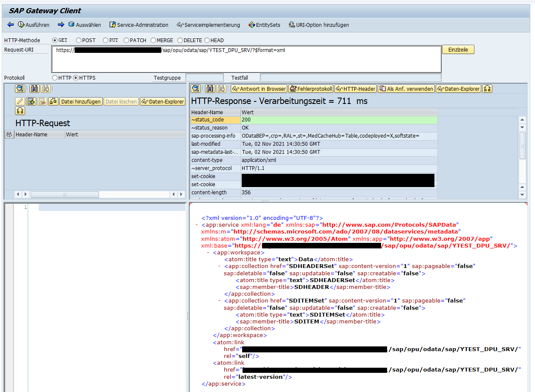Click the content-length value 356
535x392 pixels.
pos(246,193)
